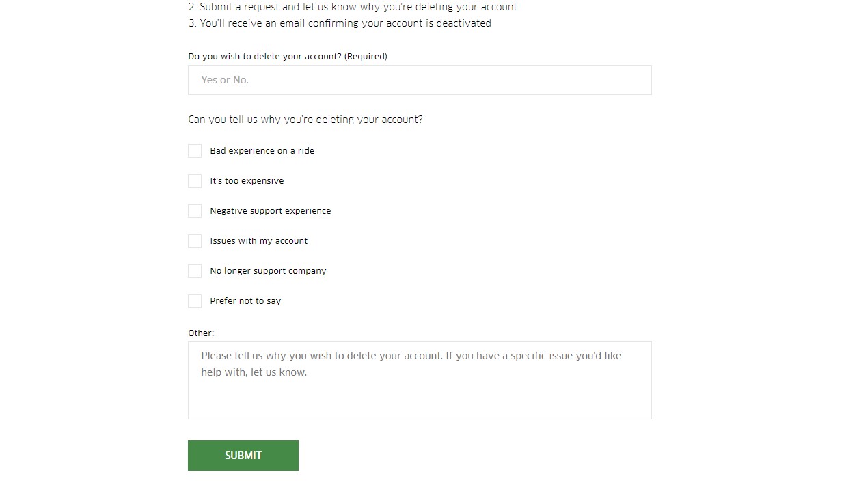The image size is (859, 504).
Task: Click the Negative support experience label text
Action: pos(271,211)
